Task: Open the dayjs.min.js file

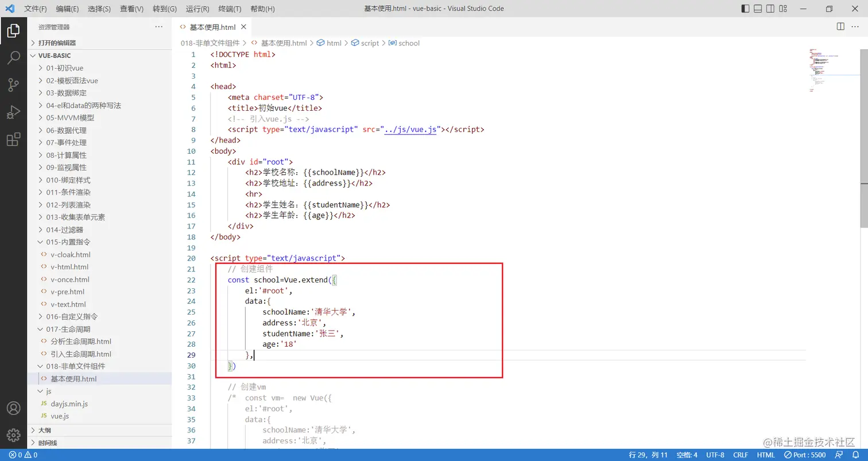Action: [69, 404]
